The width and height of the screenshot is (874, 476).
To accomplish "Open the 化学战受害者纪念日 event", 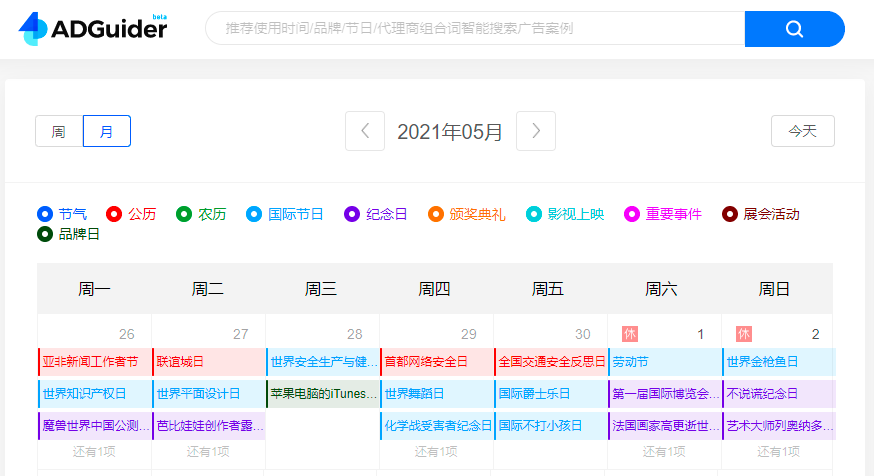I will [437, 426].
